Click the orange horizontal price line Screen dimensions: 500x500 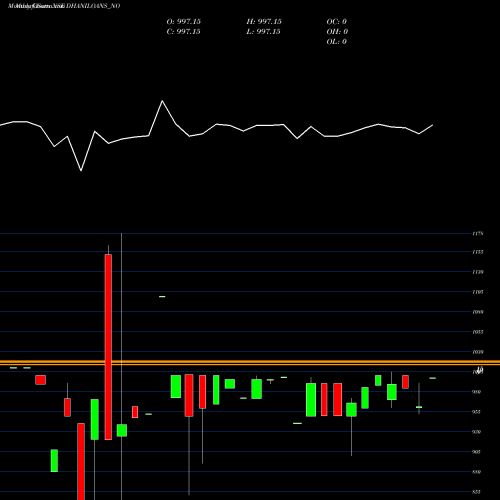click(x=250, y=363)
